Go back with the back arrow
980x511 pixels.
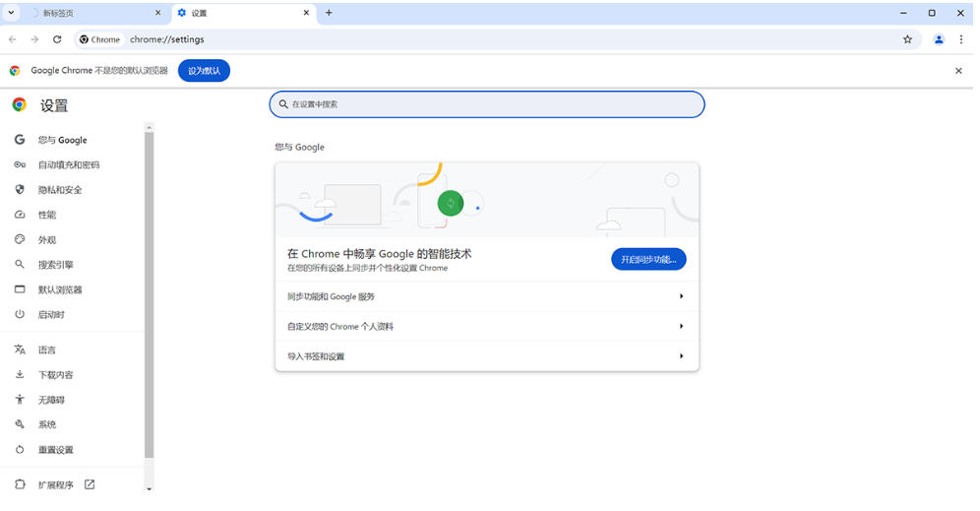13,39
